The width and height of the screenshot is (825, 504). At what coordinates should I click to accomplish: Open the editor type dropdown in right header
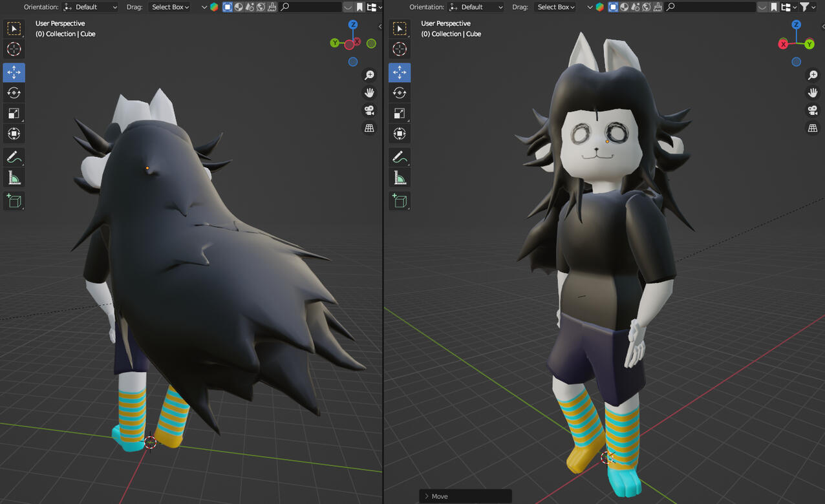[788, 7]
